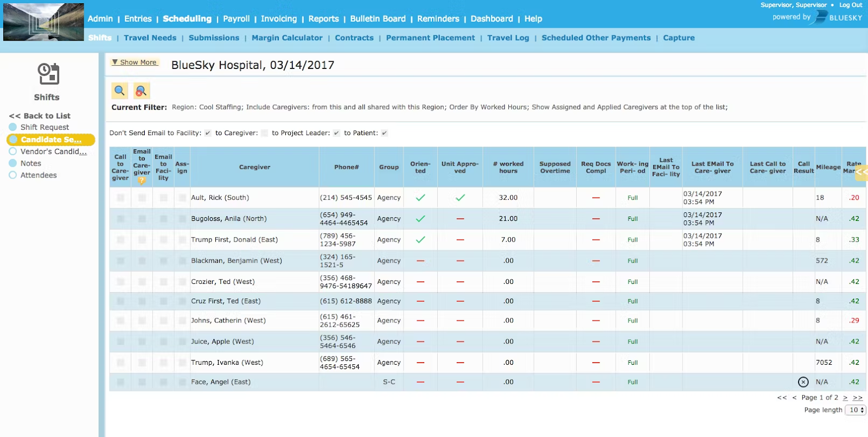868x437 pixels.
Task: Open the Reminders menu
Action: 438,18
